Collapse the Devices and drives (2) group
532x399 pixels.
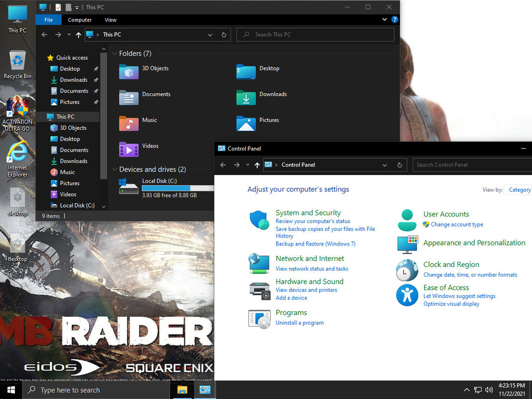pyautogui.click(x=115, y=169)
